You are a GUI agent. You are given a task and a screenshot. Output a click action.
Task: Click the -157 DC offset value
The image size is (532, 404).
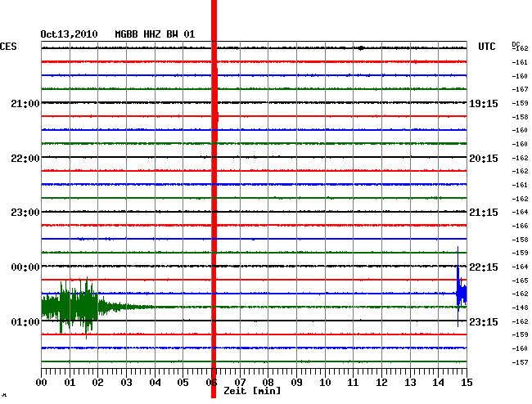[520, 362]
